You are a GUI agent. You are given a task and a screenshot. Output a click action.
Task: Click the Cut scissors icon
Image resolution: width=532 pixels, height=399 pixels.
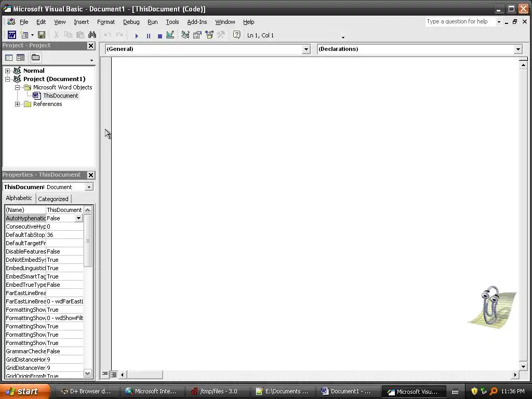tap(56, 35)
